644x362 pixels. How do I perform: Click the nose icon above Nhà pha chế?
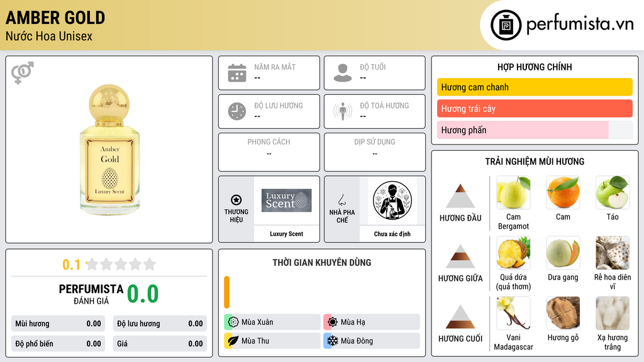341,200
